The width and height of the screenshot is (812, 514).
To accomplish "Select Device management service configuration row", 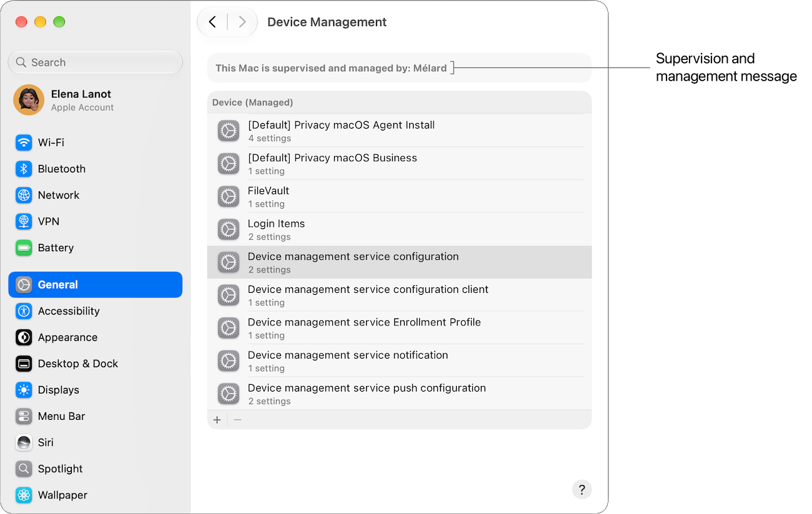I will 400,262.
